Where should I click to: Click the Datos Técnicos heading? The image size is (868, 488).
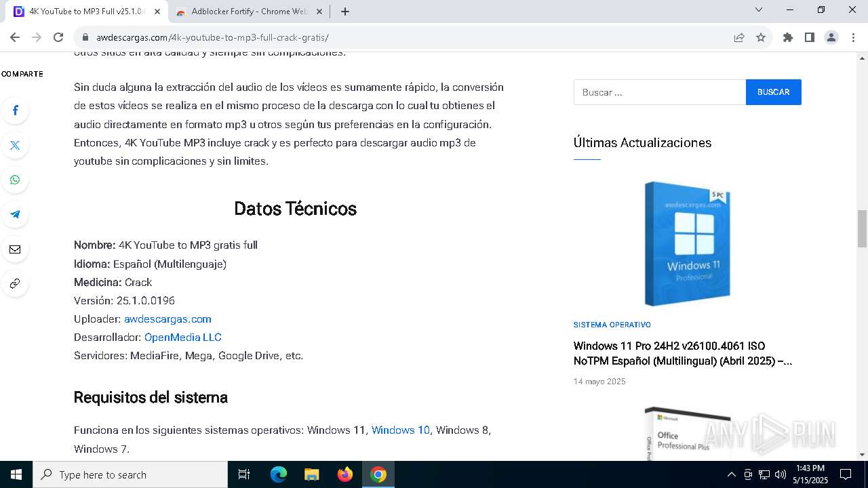tap(295, 209)
